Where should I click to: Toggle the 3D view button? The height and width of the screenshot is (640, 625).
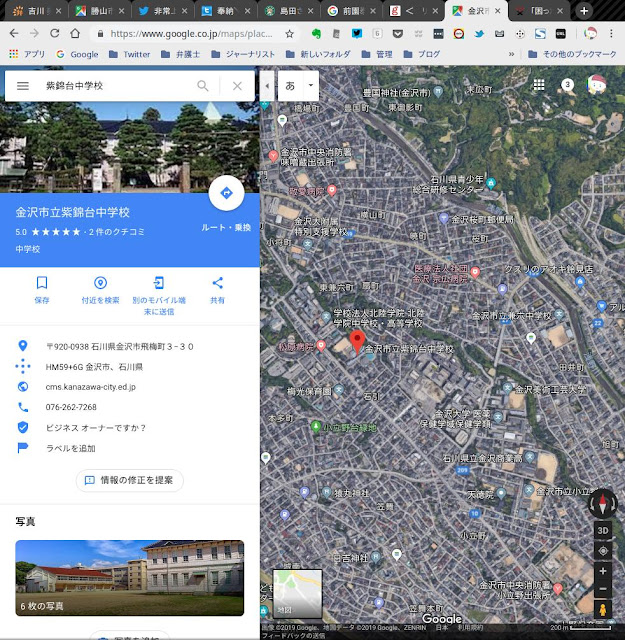point(603,530)
